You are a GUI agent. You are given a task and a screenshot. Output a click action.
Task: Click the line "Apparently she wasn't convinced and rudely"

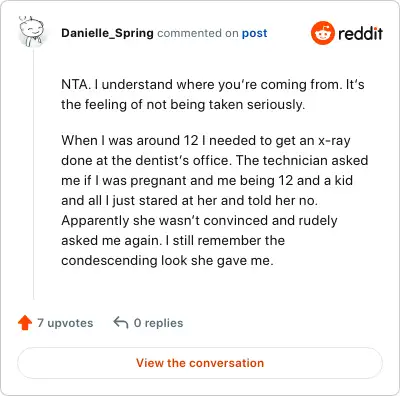pyautogui.click(x=199, y=221)
